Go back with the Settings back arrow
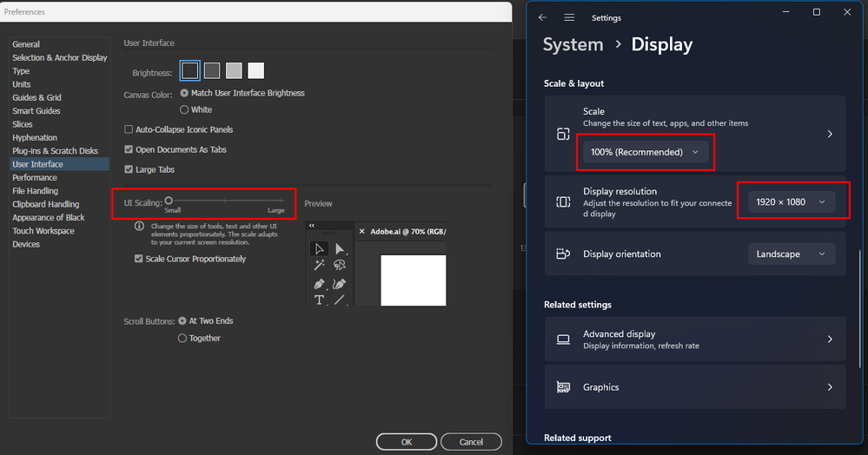The height and width of the screenshot is (455, 868). [542, 17]
